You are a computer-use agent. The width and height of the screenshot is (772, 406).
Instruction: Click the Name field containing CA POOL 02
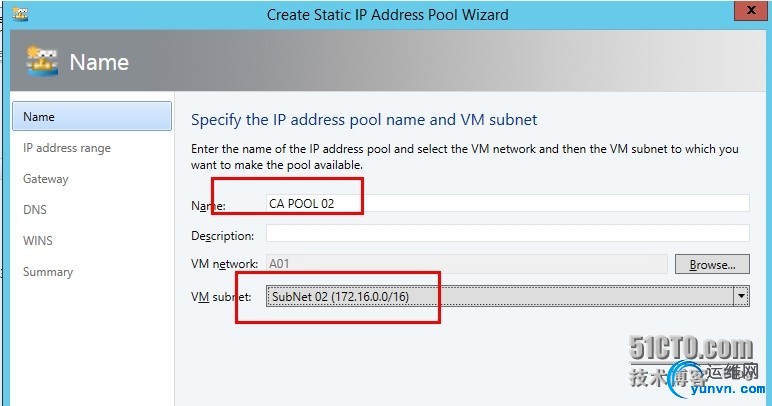click(508, 203)
